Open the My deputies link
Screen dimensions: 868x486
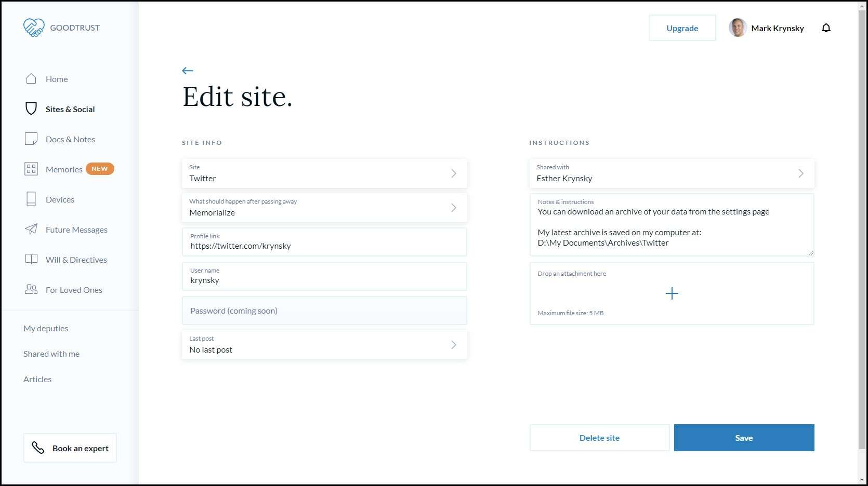(x=46, y=328)
